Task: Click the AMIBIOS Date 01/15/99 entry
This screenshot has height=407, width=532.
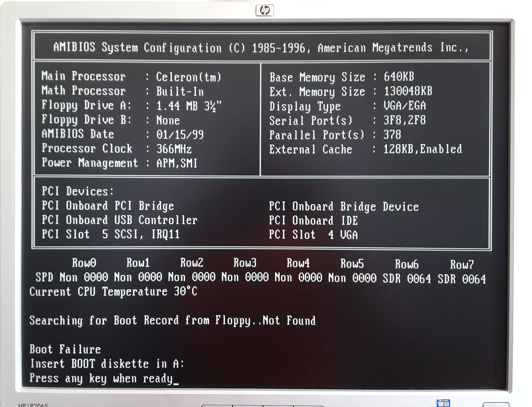Action: [x=180, y=134]
